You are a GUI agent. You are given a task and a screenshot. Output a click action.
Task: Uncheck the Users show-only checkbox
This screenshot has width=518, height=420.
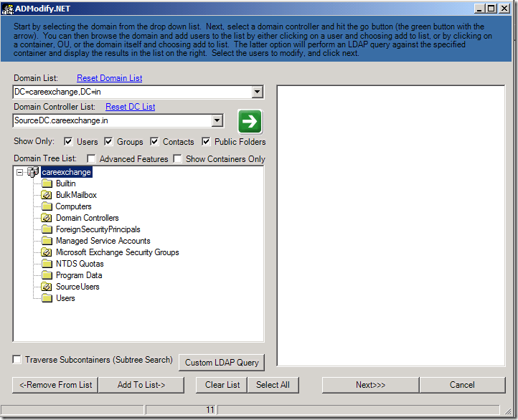[x=68, y=141]
